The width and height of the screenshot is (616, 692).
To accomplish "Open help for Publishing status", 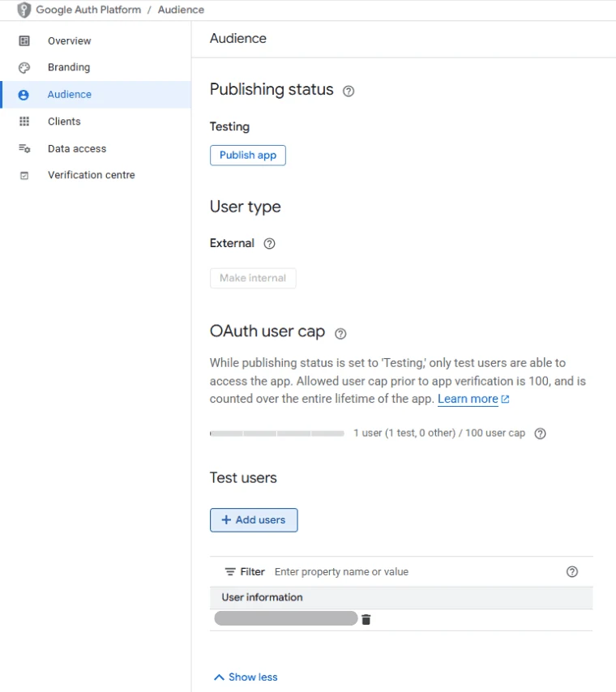I will point(349,91).
